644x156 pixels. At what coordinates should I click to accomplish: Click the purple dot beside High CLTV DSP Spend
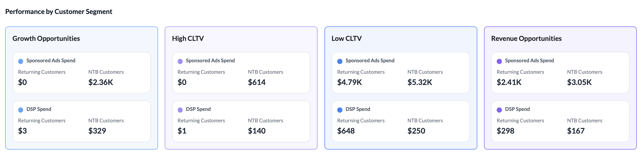pos(180,110)
